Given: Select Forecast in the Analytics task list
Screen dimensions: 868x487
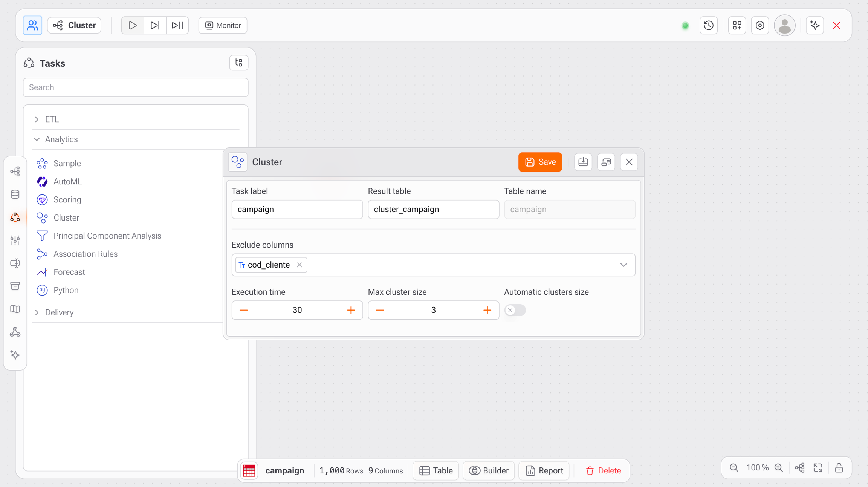Looking at the screenshot, I should coord(69,272).
